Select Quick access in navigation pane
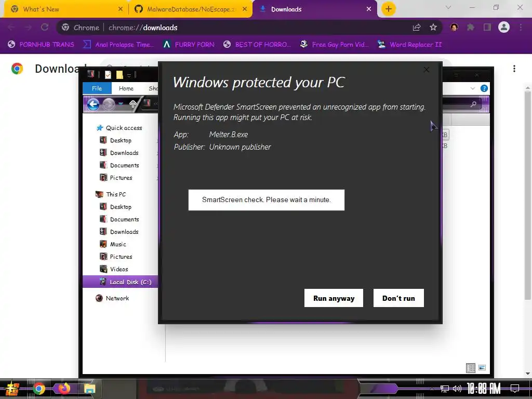 point(119,128)
